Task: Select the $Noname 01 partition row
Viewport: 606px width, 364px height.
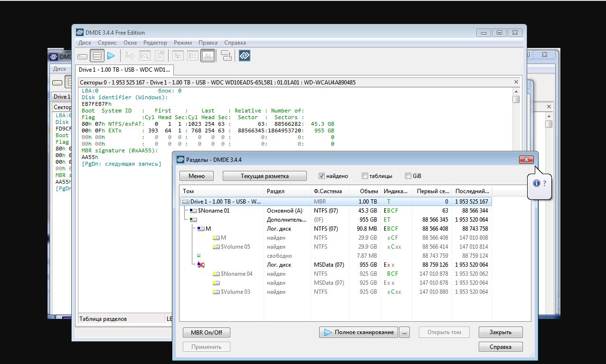Action: pyautogui.click(x=214, y=211)
